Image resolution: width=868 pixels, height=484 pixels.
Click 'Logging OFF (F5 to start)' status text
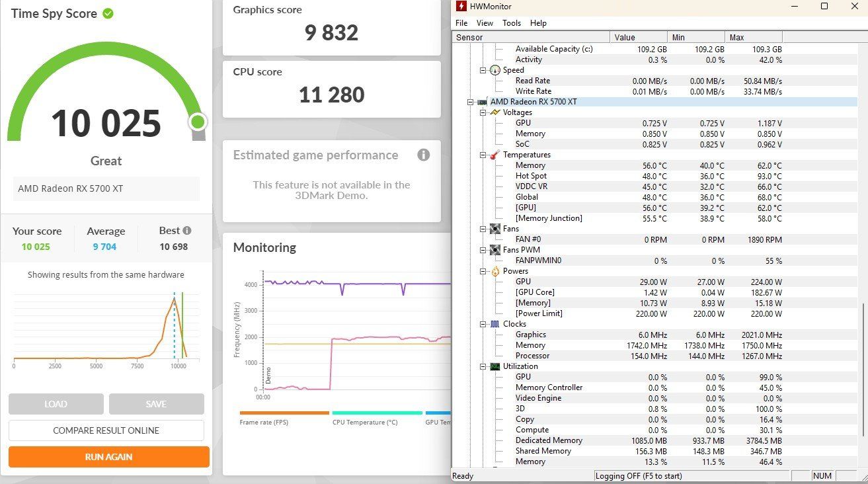click(639, 476)
